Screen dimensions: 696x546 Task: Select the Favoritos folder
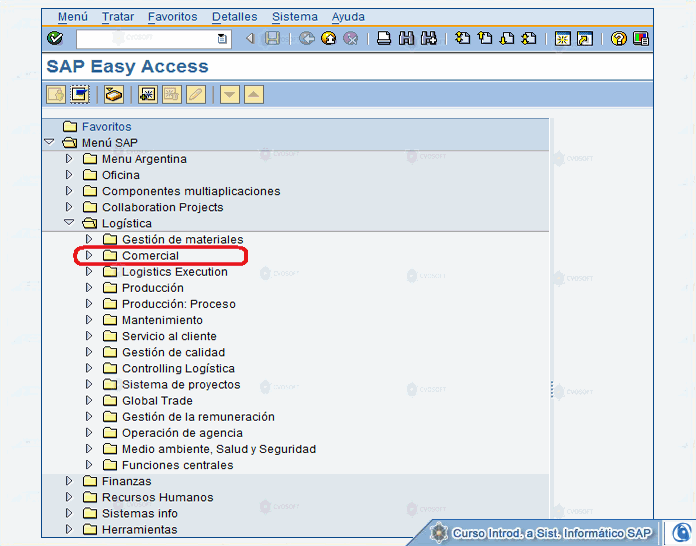coord(97,127)
